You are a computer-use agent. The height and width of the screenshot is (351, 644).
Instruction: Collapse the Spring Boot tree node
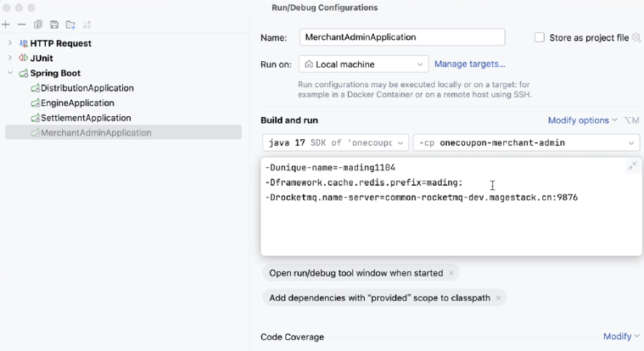point(10,74)
